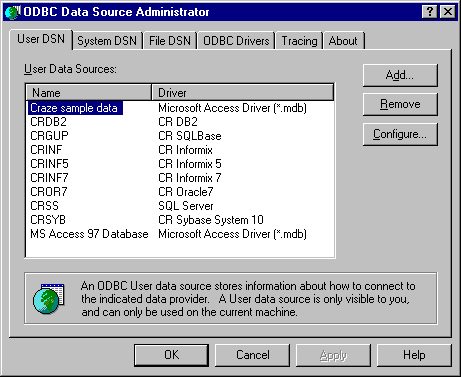Click the CR DB2 driver cell
Image resolution: width=461 pixels, height=377 pixels.
[x=178, y=122]
